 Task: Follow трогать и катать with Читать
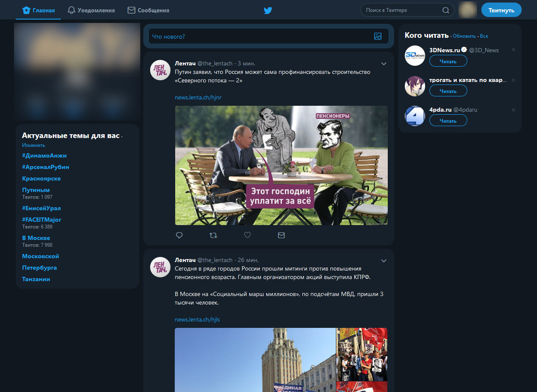(x=448, y=91)
